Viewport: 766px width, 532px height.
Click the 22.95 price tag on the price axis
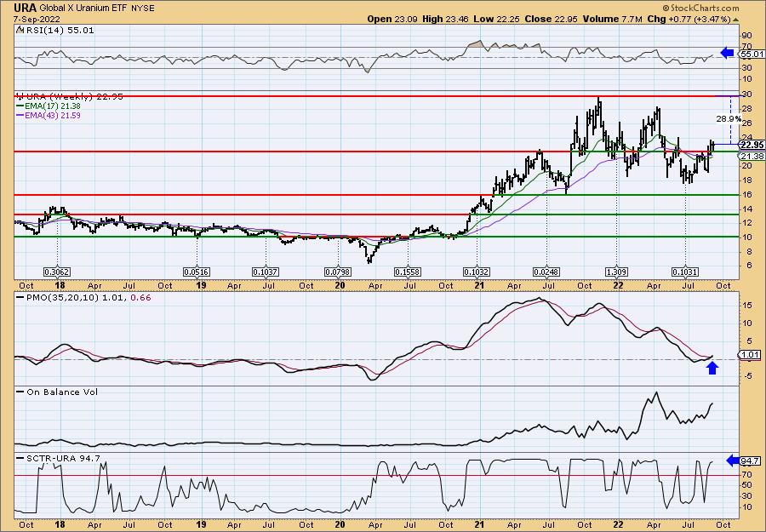(752, 145)
